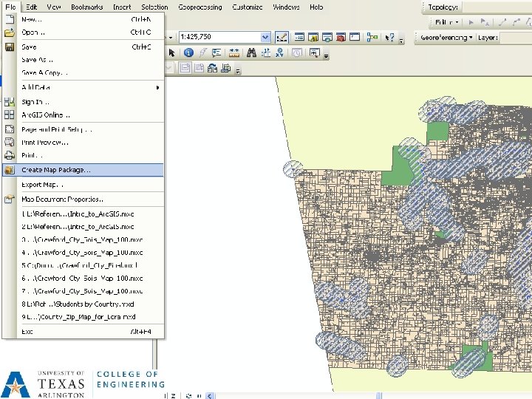Open the Find binoculars tool
This screenshot has height=399, width=532.
coord(251,52)
